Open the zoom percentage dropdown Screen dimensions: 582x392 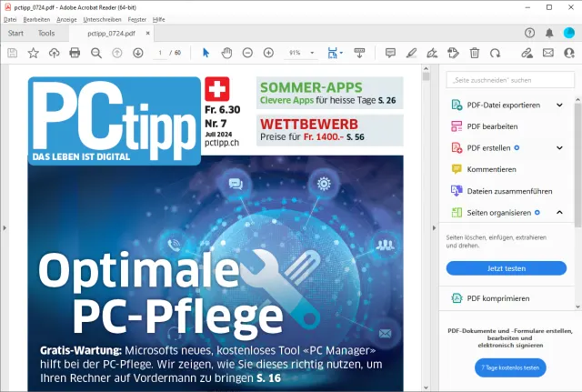[x=312, y=53]
